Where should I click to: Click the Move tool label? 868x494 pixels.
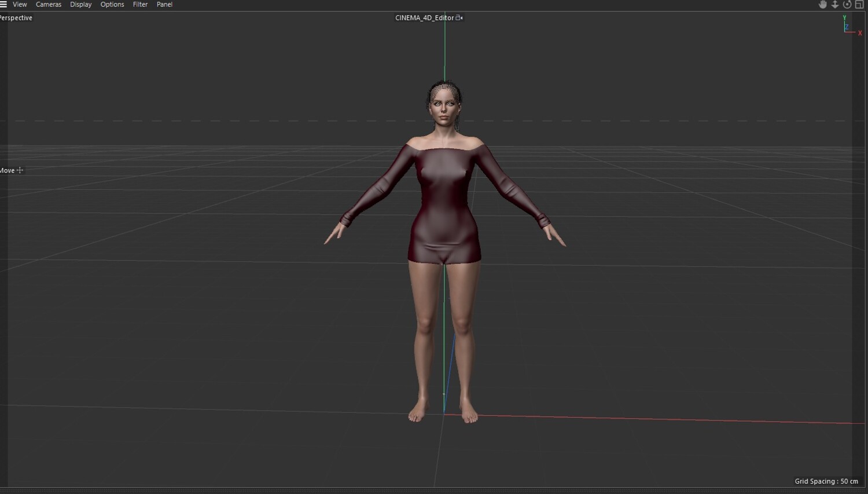pos(8,170)
